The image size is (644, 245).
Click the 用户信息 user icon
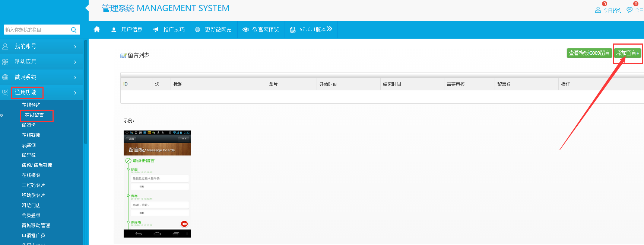(x=114, y=30)
